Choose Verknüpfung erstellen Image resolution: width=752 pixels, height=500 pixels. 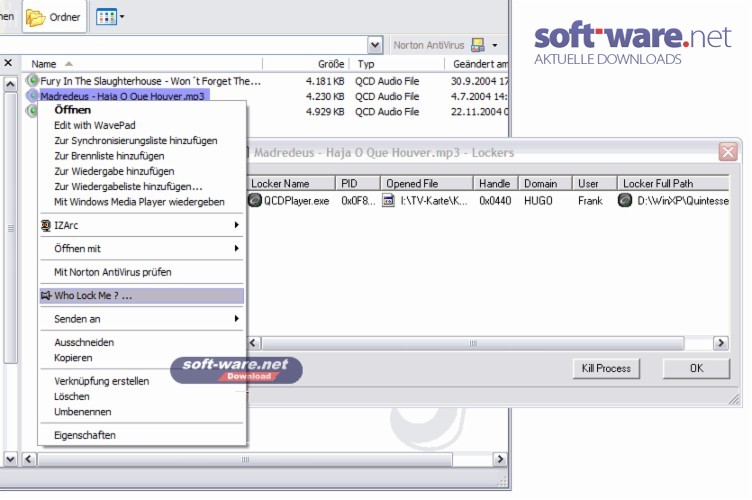142,381
